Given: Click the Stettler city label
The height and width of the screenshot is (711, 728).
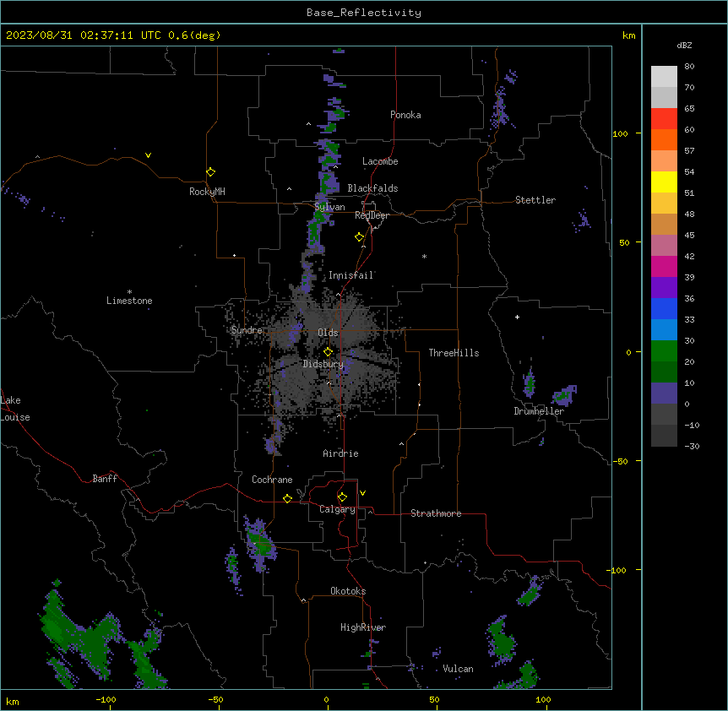Looking at the screenshot, I should pos(535,200).
